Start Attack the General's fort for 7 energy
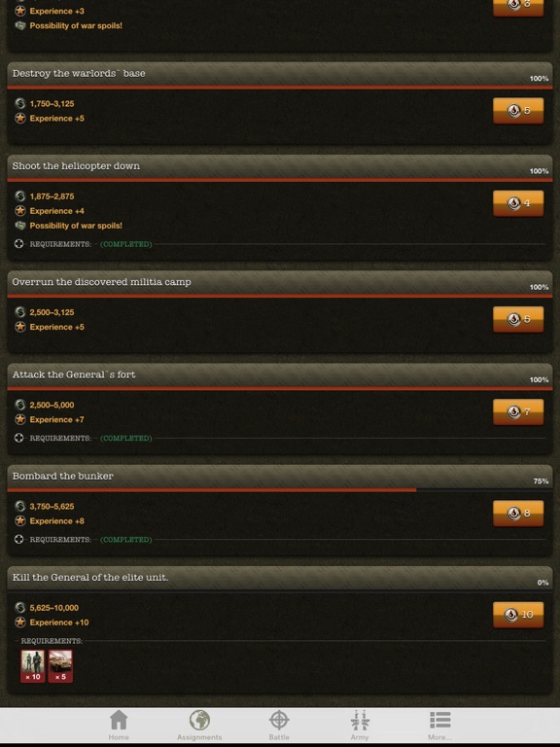 point(518,411)
